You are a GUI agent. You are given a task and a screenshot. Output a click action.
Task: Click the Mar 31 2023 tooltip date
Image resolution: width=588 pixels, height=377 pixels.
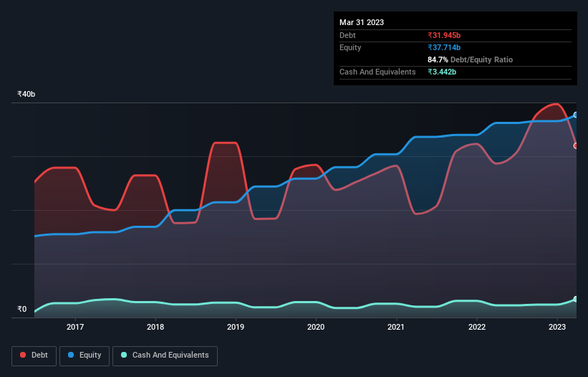tap(362, 22)
